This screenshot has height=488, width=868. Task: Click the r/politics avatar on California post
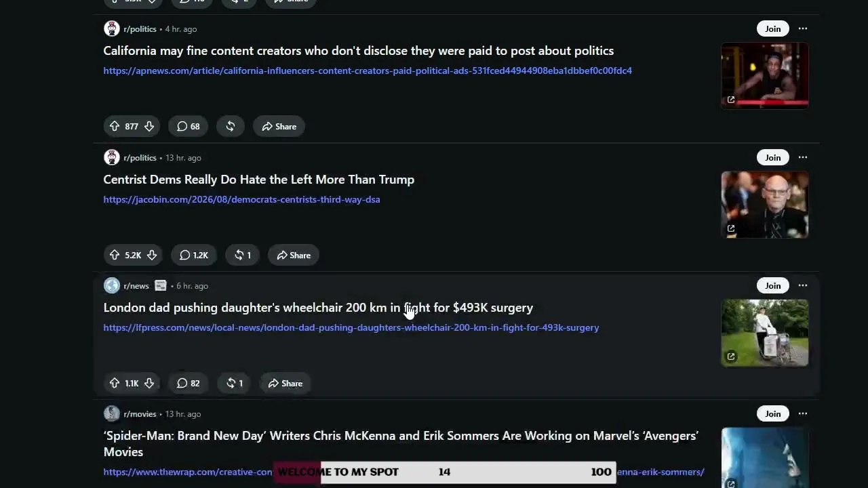coord(111,28)
